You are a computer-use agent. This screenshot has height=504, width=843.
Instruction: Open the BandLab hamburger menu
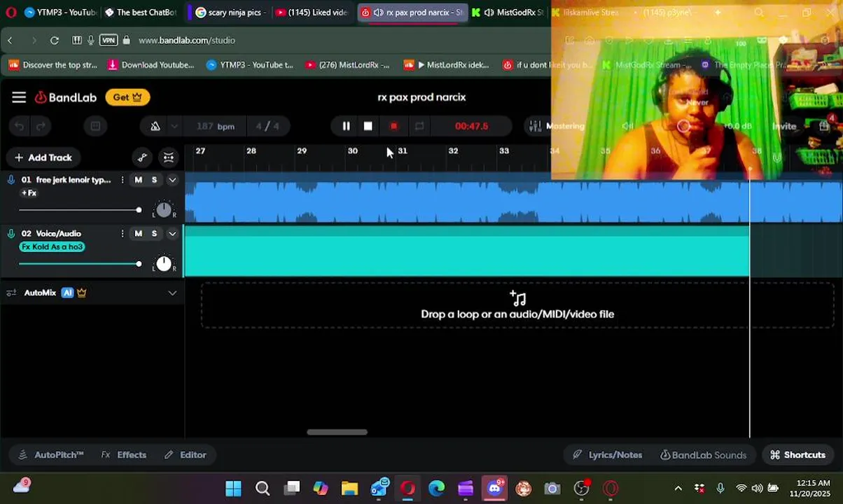19,97
